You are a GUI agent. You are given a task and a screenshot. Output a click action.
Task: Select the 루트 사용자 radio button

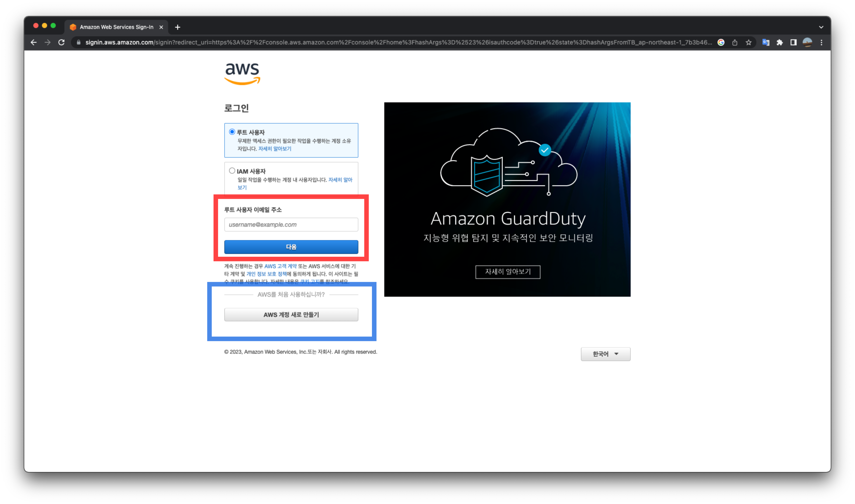click(232, 132)
